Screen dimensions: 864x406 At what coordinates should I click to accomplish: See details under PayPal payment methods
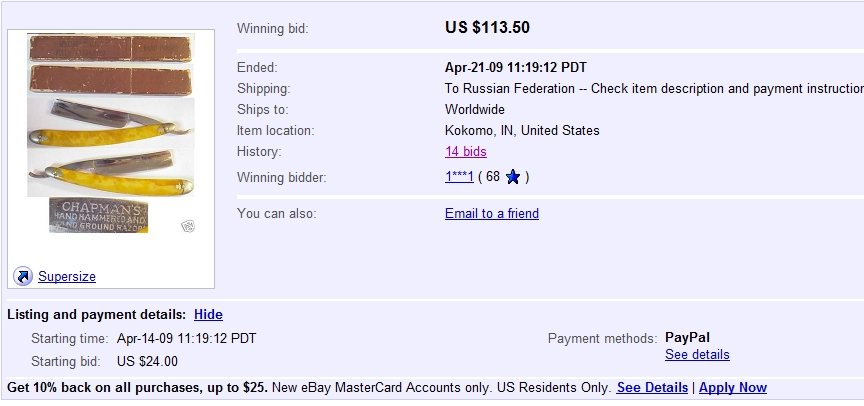point(697,354)
